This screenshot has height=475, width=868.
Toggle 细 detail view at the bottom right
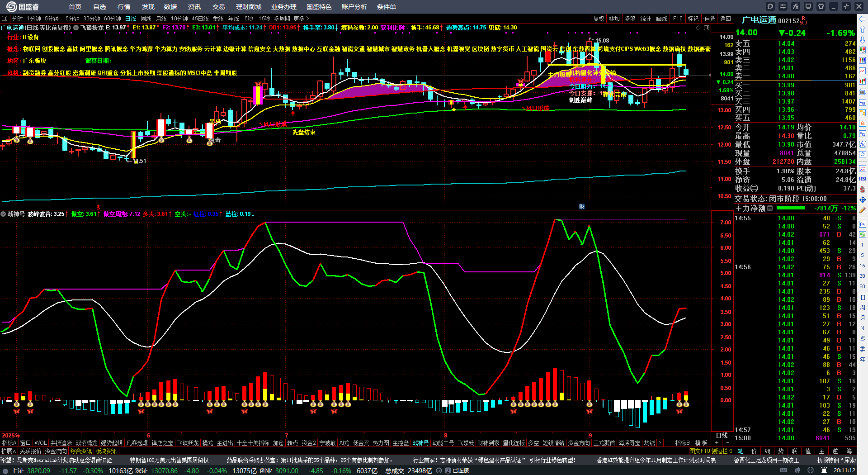coord(767,451)
